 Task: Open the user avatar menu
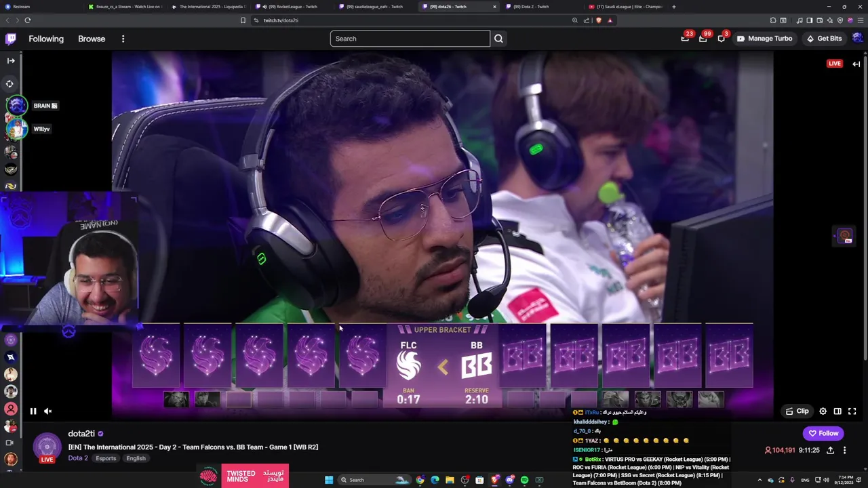point(858,39)
